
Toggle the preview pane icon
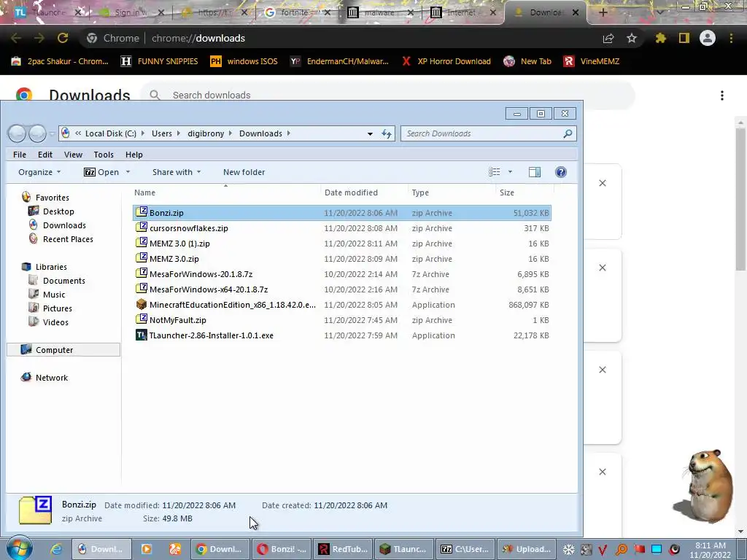pos(535,172)
